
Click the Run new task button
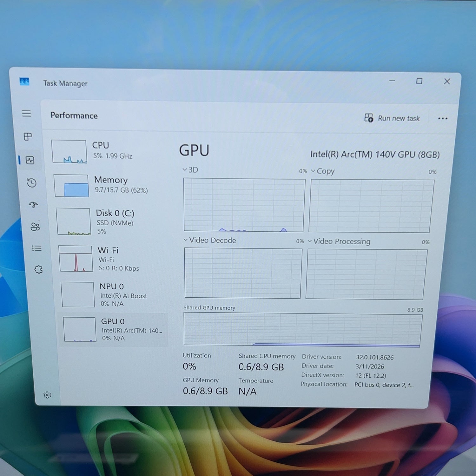pos(392,118)
